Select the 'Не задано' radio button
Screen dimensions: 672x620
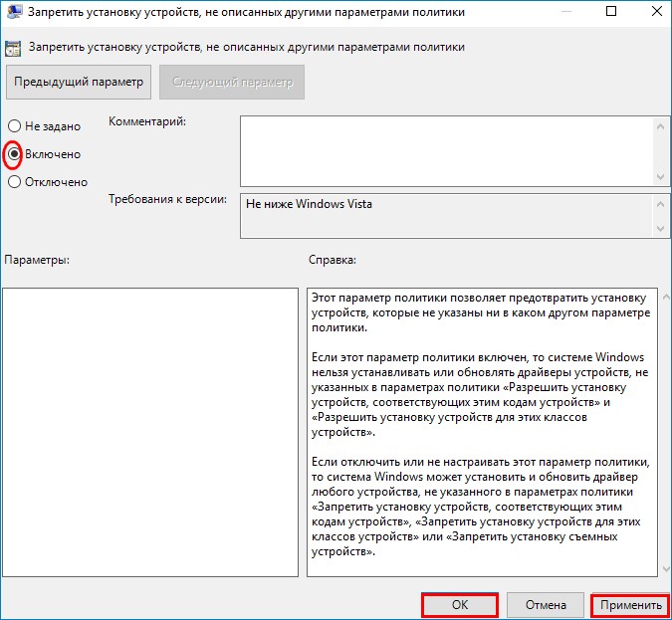coord(14,126)
